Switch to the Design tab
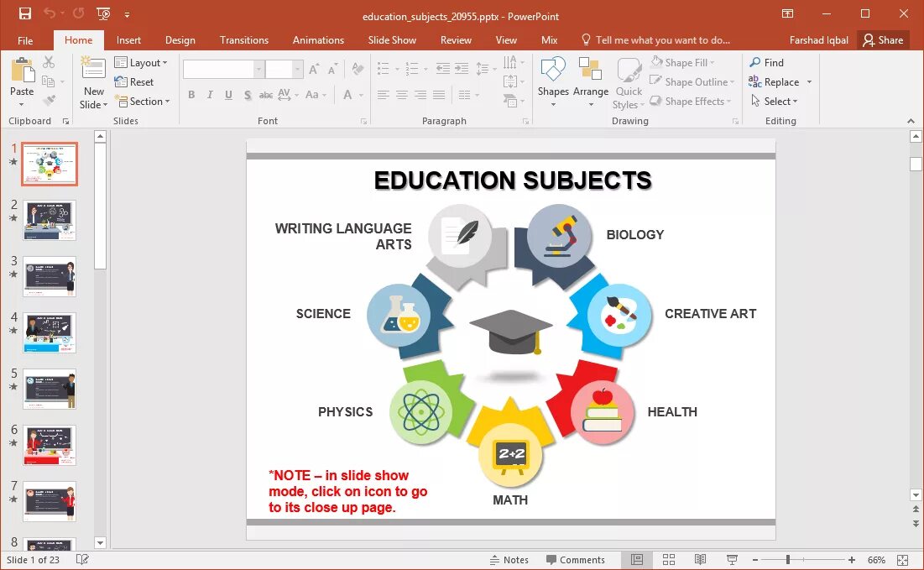 coord(180,40)
